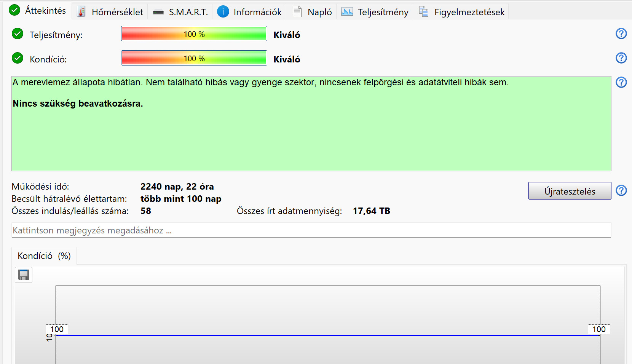Click the 'Teljesítmény:' label beside the gauge
Image resolution: width=632 pixels, height=364 pixels.
click(56, 35)
